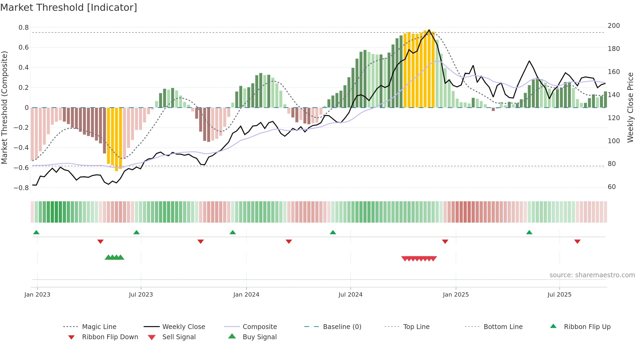Image resolution: width=644 pixels, height=362 pixels.
Task: Toggle the Ribbon Flip Up legend entry
Action: pyautogui.click(x=580, y=327)
